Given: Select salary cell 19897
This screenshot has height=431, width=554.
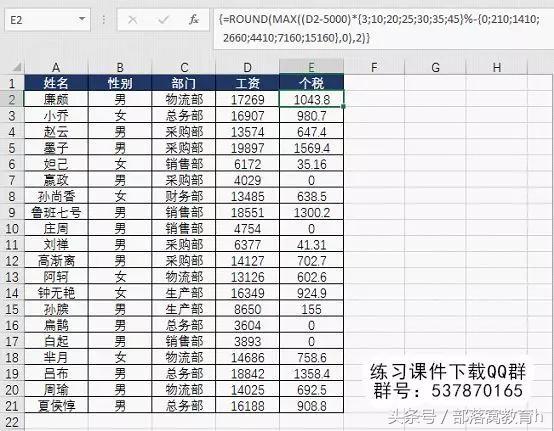Looking at the screenshot, I should [x=247, y=148].
